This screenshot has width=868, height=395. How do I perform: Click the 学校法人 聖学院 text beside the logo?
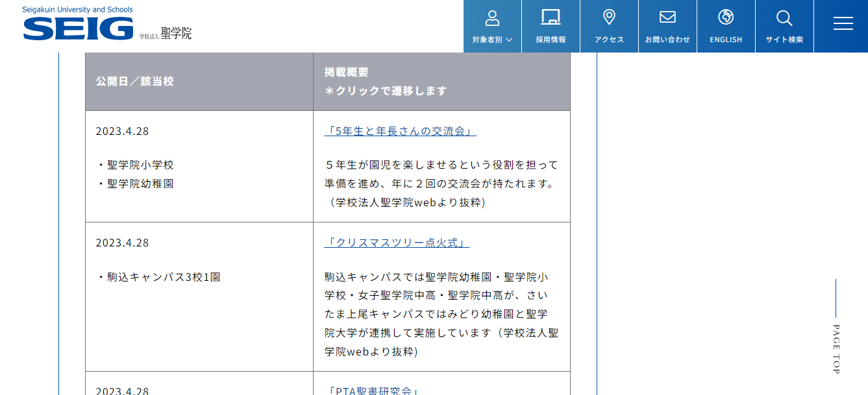pos(166,34)
